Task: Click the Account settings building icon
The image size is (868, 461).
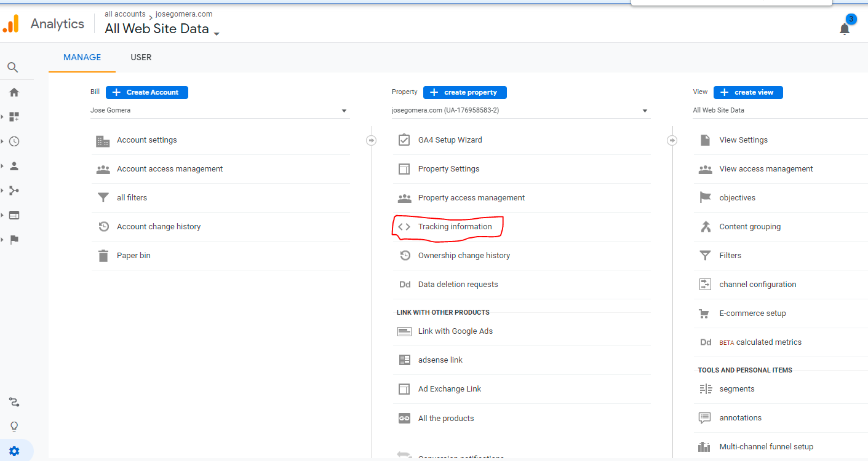Action: [x=103, y=141]
